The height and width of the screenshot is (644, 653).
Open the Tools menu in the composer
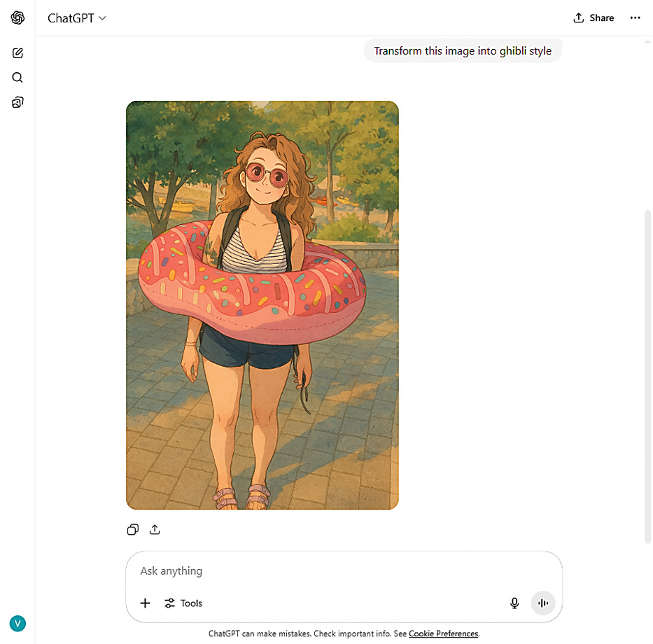183,603
